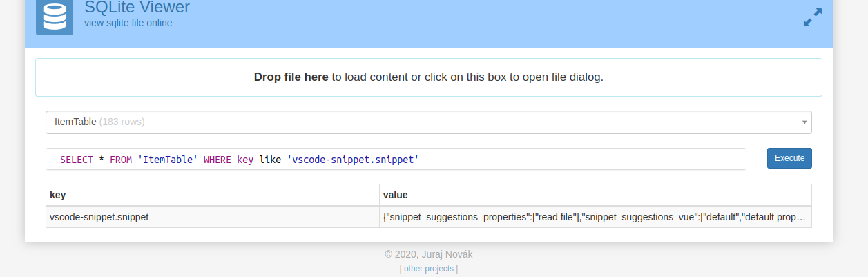Click the 'value' column header
The width and height of the screenshot is (868, 277).
[395, 195]
